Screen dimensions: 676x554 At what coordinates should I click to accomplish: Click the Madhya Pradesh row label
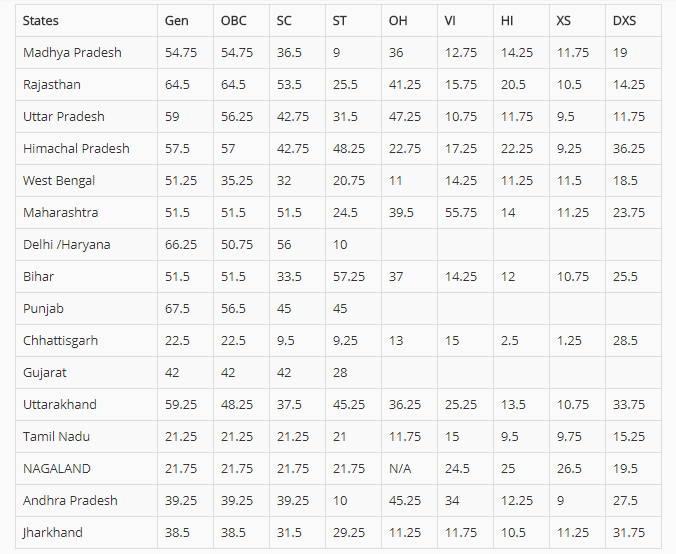(72, 53)
